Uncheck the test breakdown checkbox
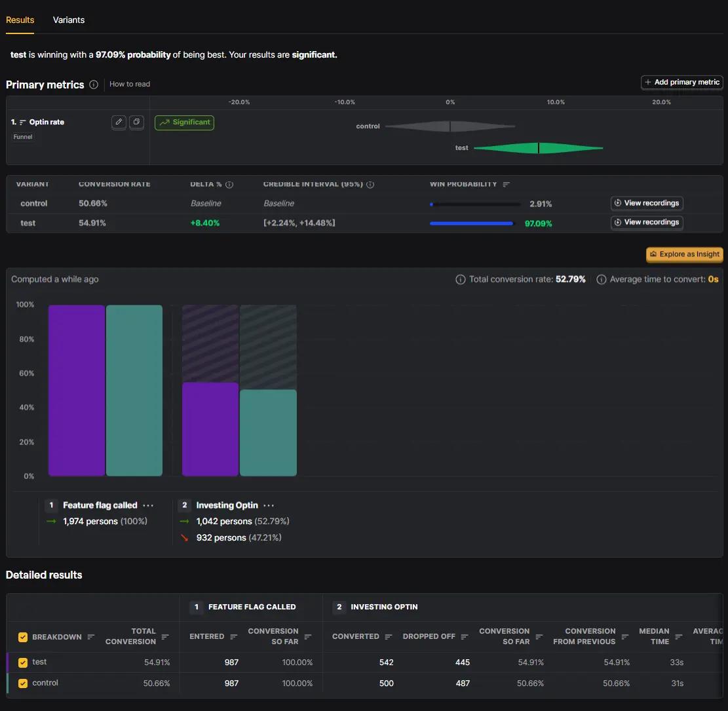This screenshot has height=711, width=728. coord(23,663)
